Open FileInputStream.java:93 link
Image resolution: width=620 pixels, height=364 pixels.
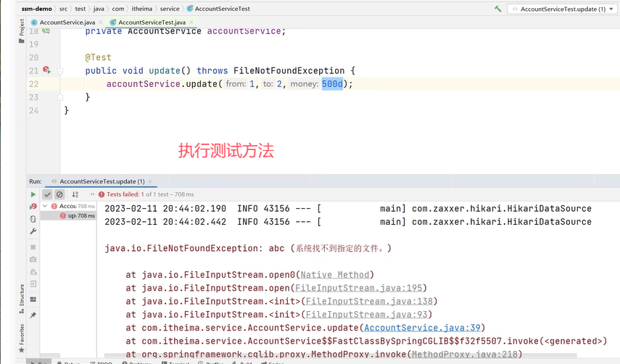[x=366, y=315]
